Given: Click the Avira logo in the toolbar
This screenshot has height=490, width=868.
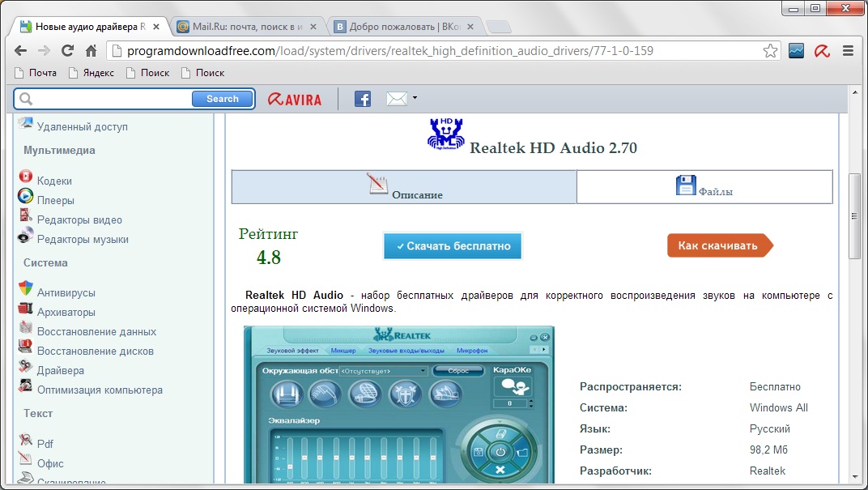Looking at the screenshot, I should pyautogui.click(x=295, y=99).
